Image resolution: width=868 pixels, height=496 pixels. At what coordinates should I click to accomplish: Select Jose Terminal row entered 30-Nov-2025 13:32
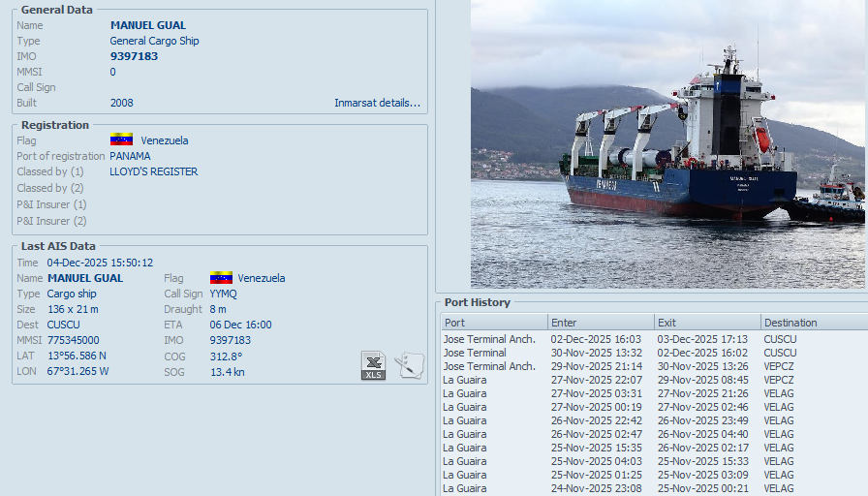[654, 353]
